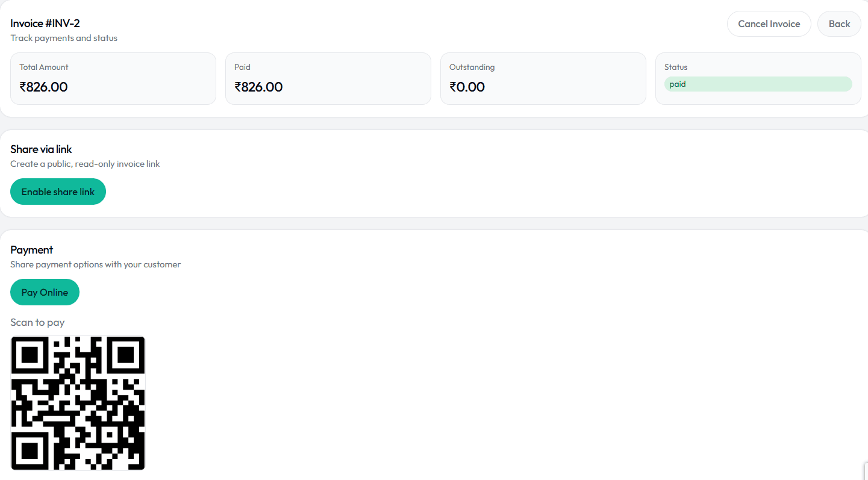Click the ₹0.00 outstanding value
This screenshot has width=868, height=480.
(x=468, y=87)
